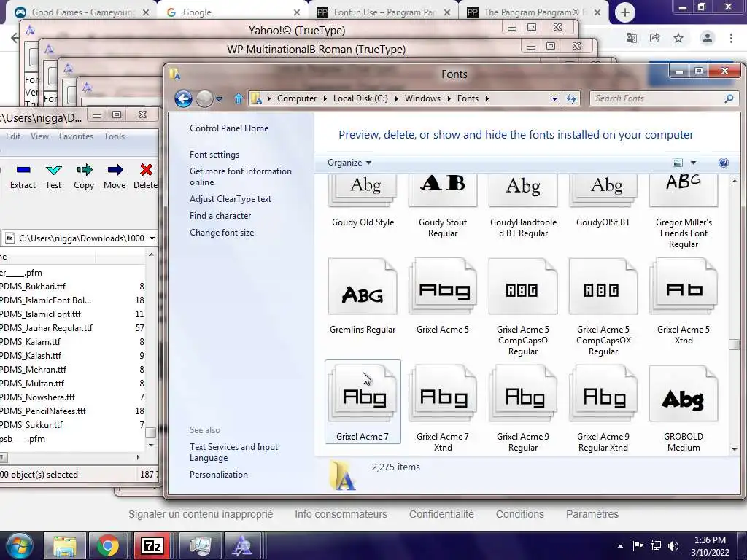This screenshot has width=747, height=560.
Task: Click Change font size link
Action: tap(222, 233)
